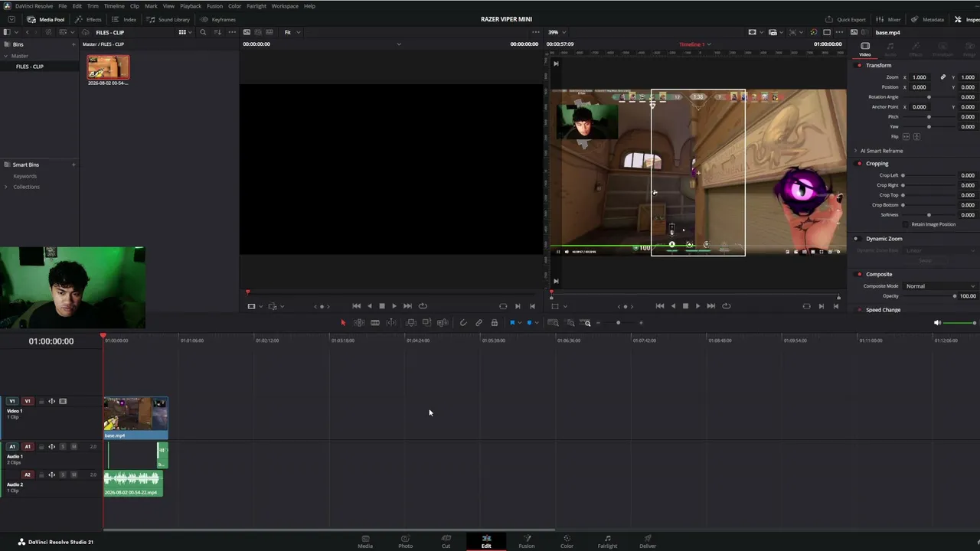The image size is (980, 551).
Task: Enable the Dynamic Zoom switch
Action: (856, 239)
